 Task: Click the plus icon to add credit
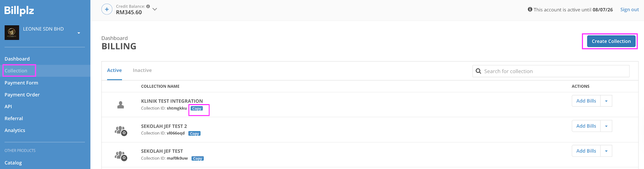pos(107,9)
